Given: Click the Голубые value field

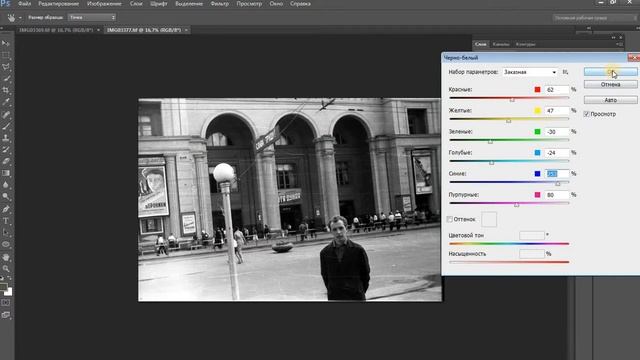Looking at the screenshot, I should coord(557,153).
